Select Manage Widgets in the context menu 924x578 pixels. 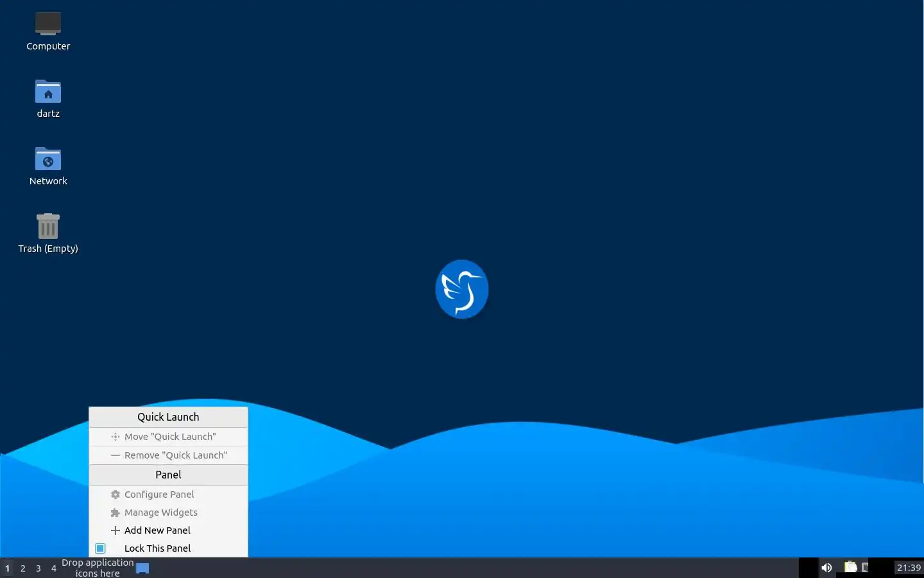coord(168,512)
